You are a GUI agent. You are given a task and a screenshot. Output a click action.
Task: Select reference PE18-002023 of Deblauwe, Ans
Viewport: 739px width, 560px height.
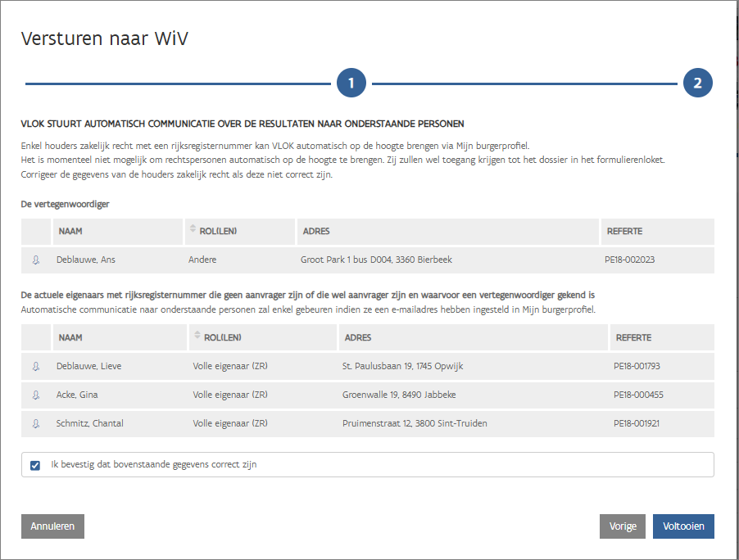[x=629, y=260]
